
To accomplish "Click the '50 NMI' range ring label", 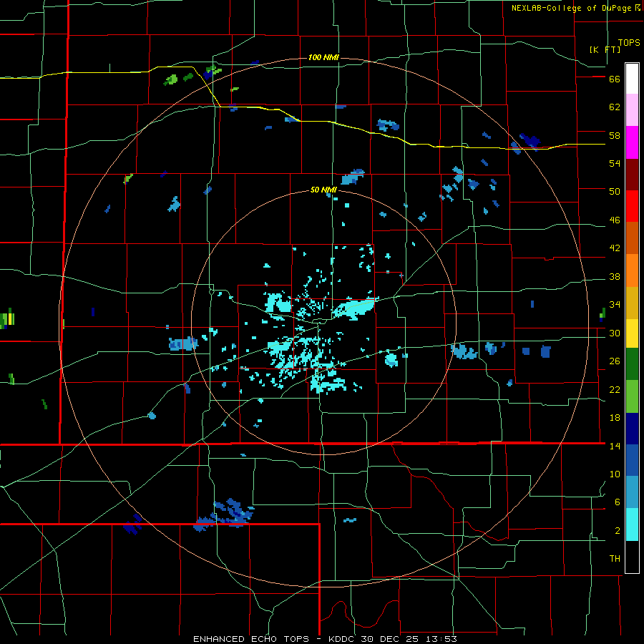I will pyautogui.click(x=323, y=190).
